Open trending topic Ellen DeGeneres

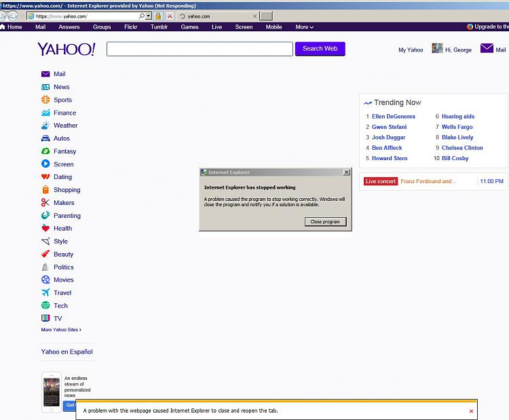click(x=394, y=116)
